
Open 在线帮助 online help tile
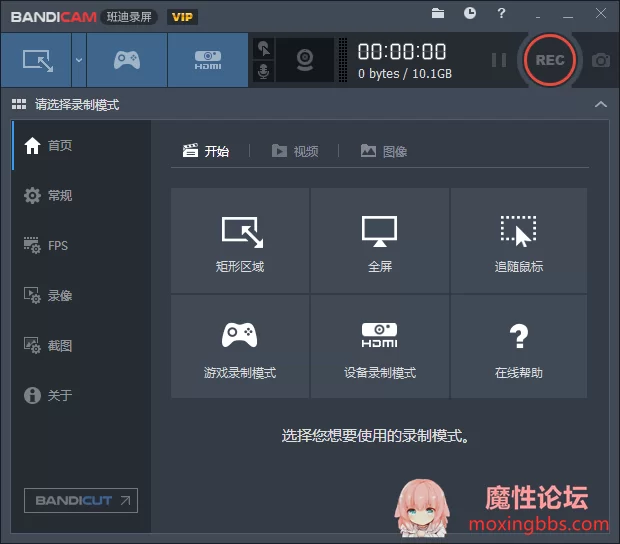518,346
